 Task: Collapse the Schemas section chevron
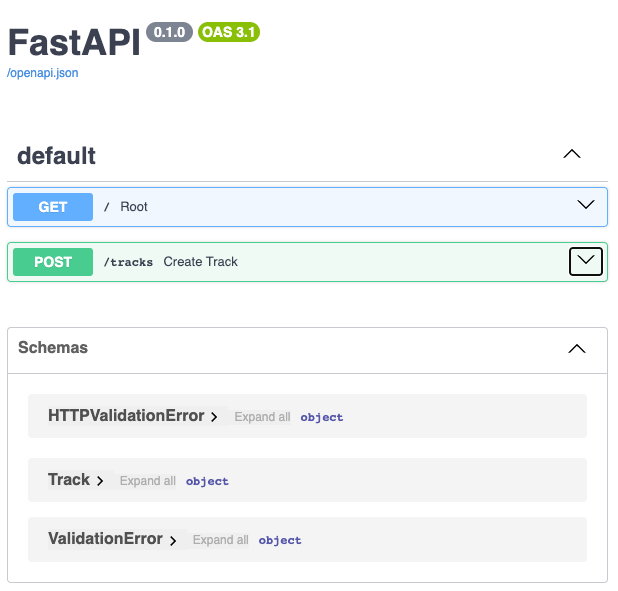(x=577, y=349)
